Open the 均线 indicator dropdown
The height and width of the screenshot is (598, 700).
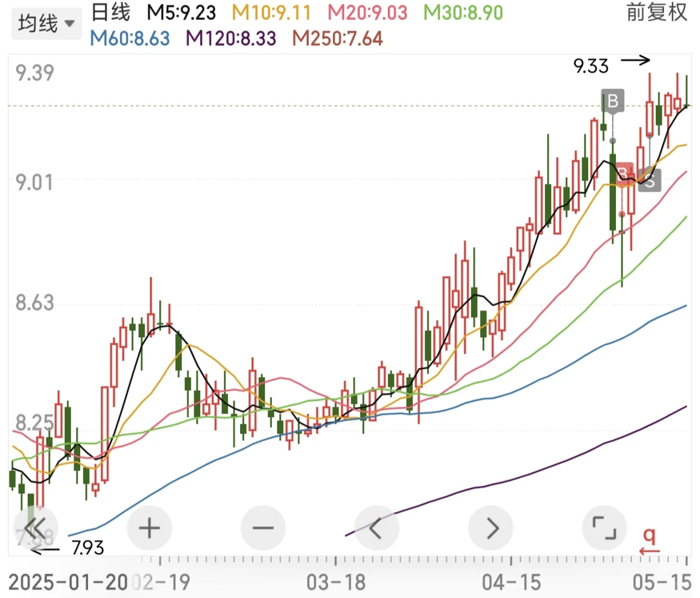click(x=46, y=24)
